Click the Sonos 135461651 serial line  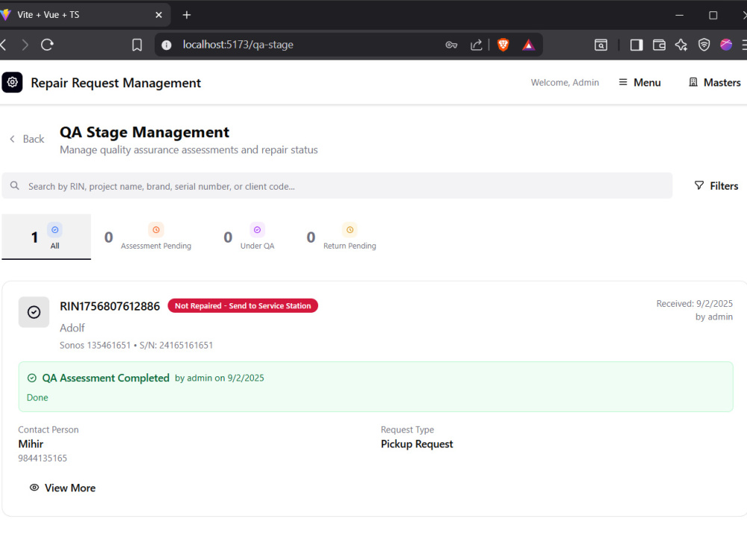(136, 345)
